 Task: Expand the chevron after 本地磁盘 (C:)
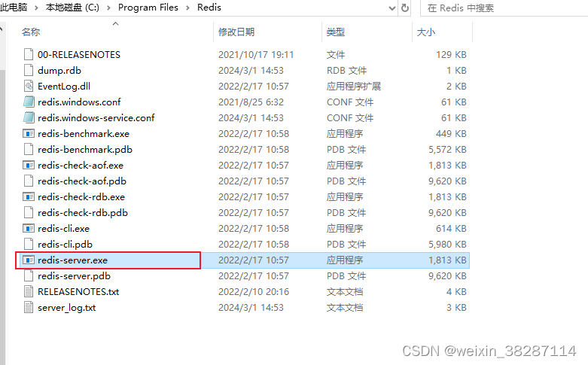108,8
